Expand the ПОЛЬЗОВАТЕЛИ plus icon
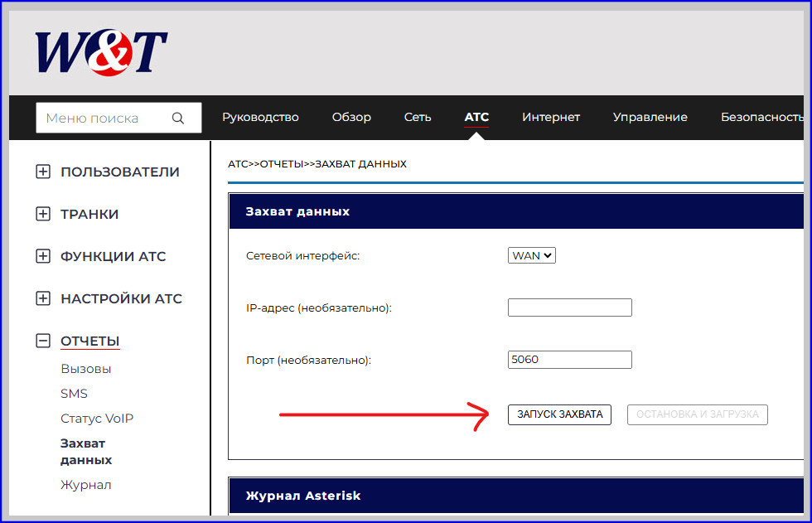Viewport: 812px width, 523px height. (43, 172)
